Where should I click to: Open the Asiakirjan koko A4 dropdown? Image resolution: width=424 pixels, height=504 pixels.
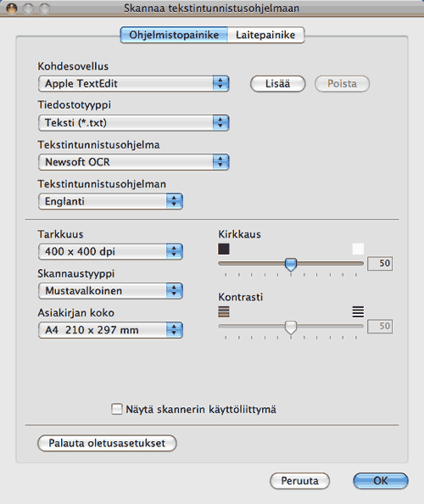tap(110, 330)
